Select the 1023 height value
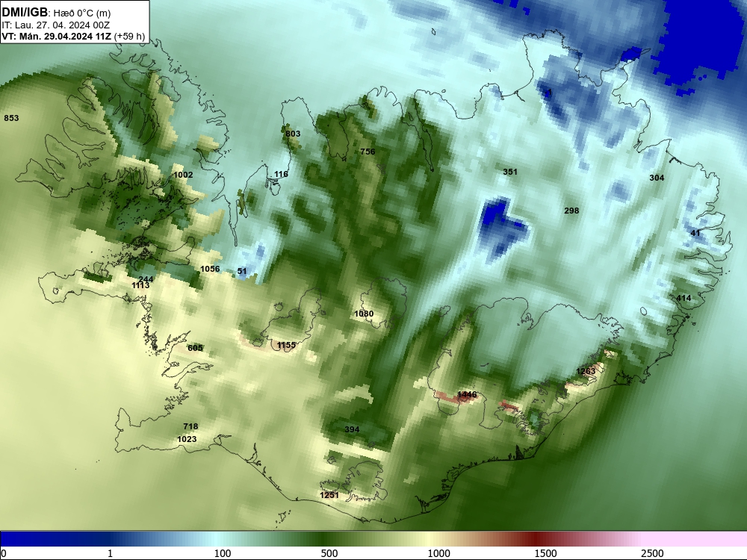The image size is (747, 560). click(187, 439)
